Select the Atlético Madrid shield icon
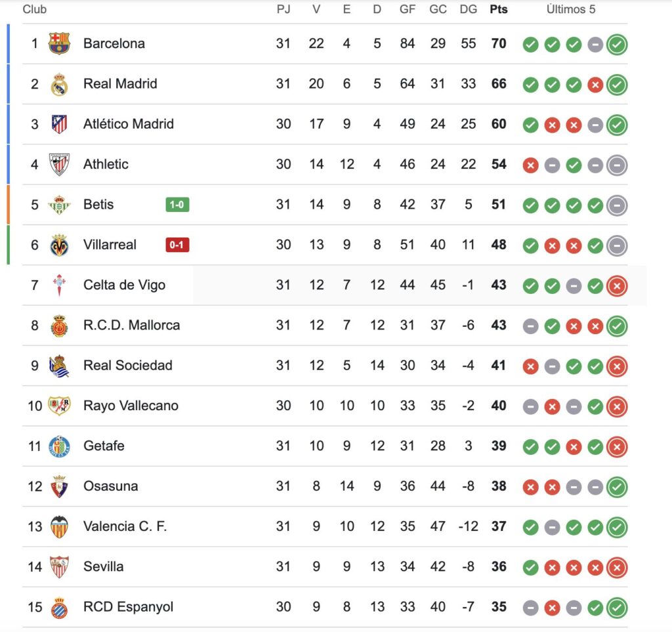 (59, 124)
